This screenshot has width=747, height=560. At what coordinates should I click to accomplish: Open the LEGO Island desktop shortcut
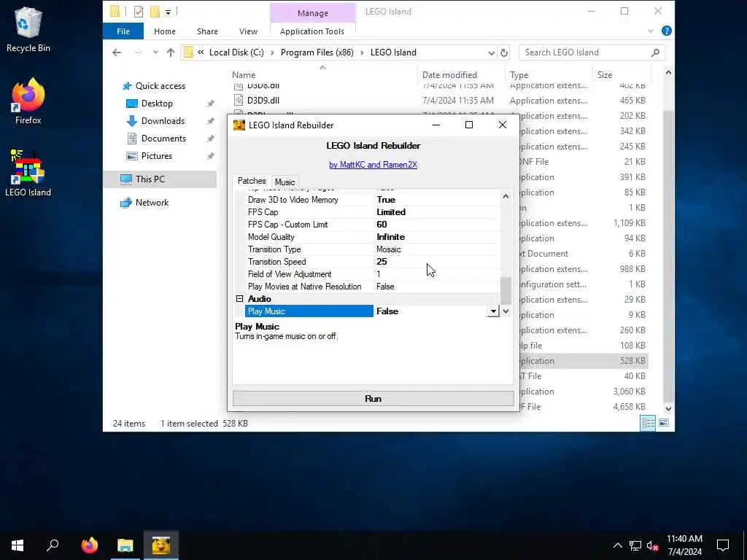(28, 174)
